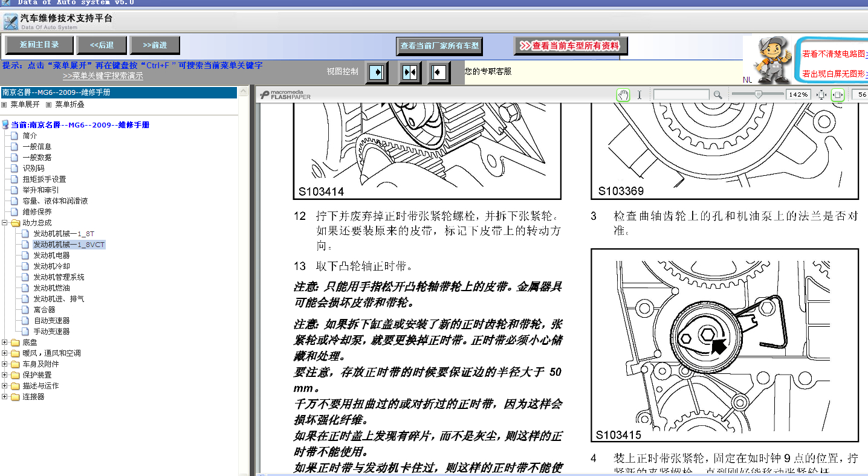Open the 发动机冷却 tree item
868x476 pixels.
click(x=51, y=266)
